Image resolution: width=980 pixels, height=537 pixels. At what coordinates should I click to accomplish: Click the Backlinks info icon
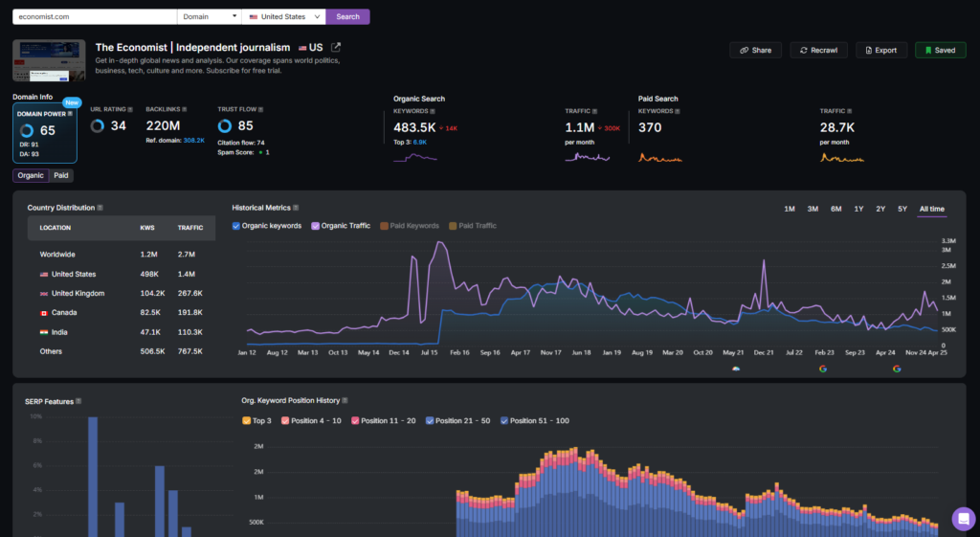click(185, 109)
